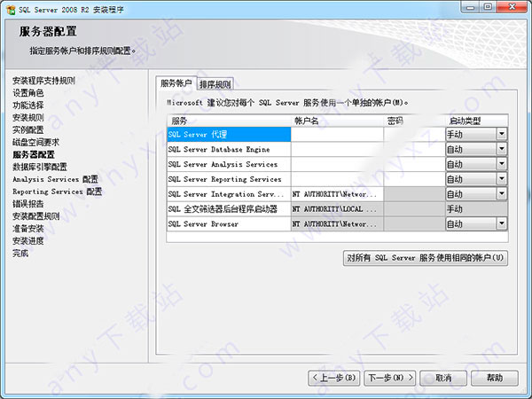Switch to the 排序规则 tab

click(215, 84)
